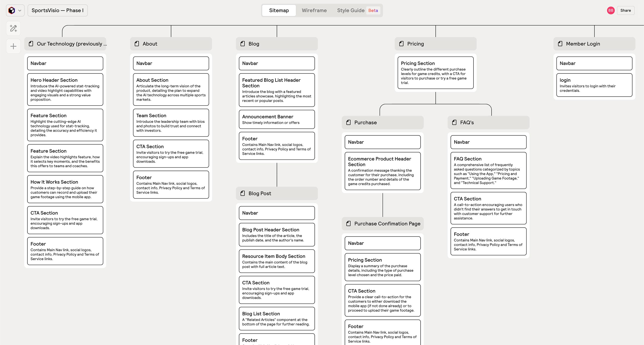Select the Navbar card under About
644x345 pixels.
coord(171,63)
